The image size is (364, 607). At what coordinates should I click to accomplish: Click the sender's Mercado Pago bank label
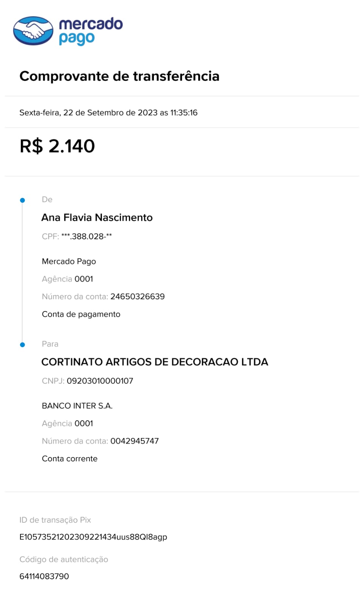[x=69, y=261]
